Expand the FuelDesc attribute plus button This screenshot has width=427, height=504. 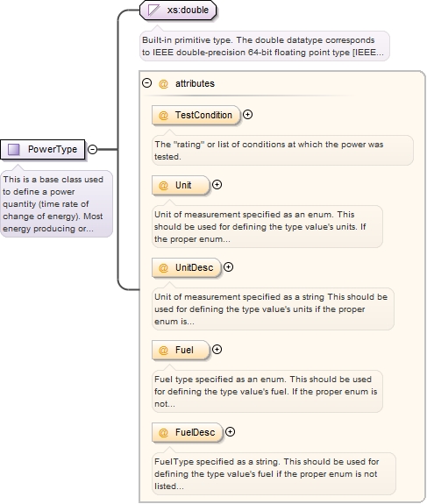[x=230, y=431]
